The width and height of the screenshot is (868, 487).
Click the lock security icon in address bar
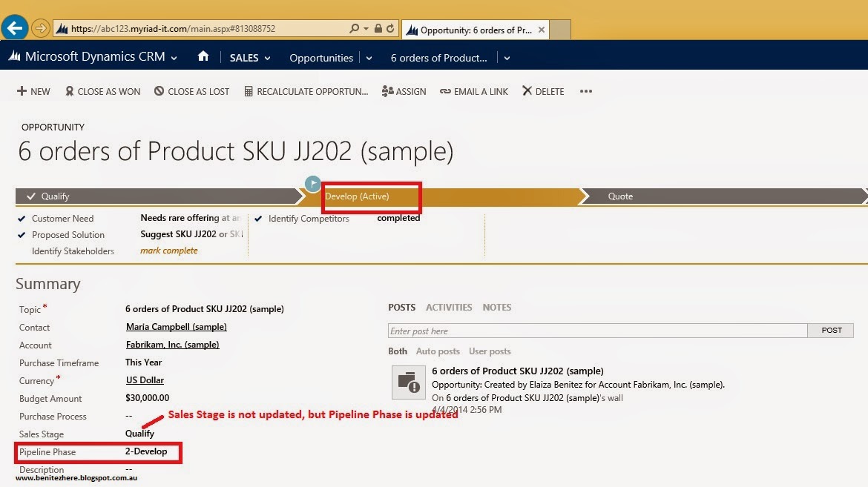pyautogui.click(x=378, y=28)
